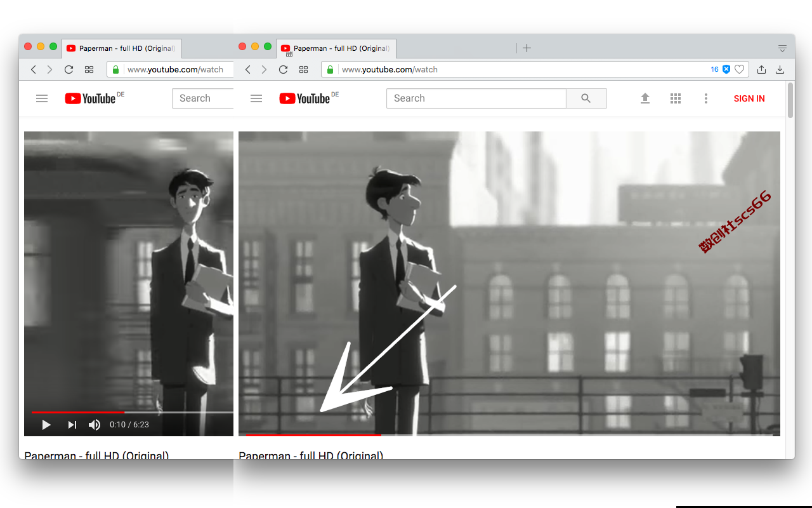Focus the right window address bar URL
Image resolution: width=812 pixels, height=508 pixels.
click(390, 69)
